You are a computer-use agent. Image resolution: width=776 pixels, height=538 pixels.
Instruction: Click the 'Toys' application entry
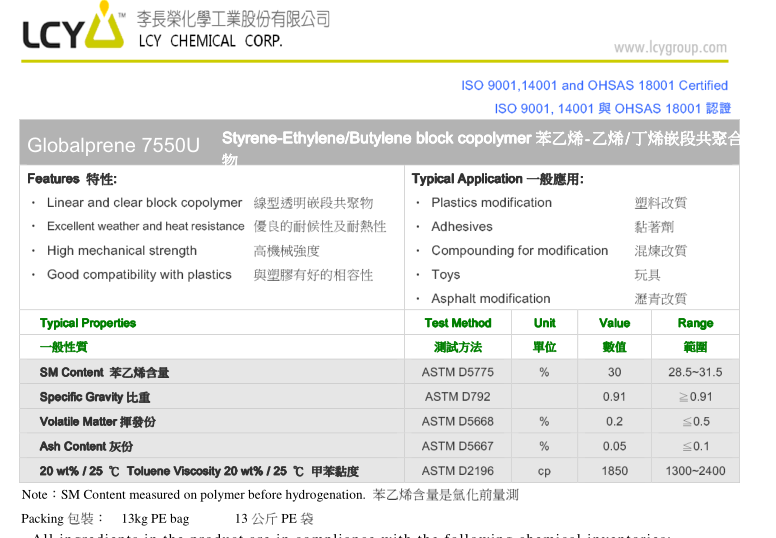click(445, 274)
